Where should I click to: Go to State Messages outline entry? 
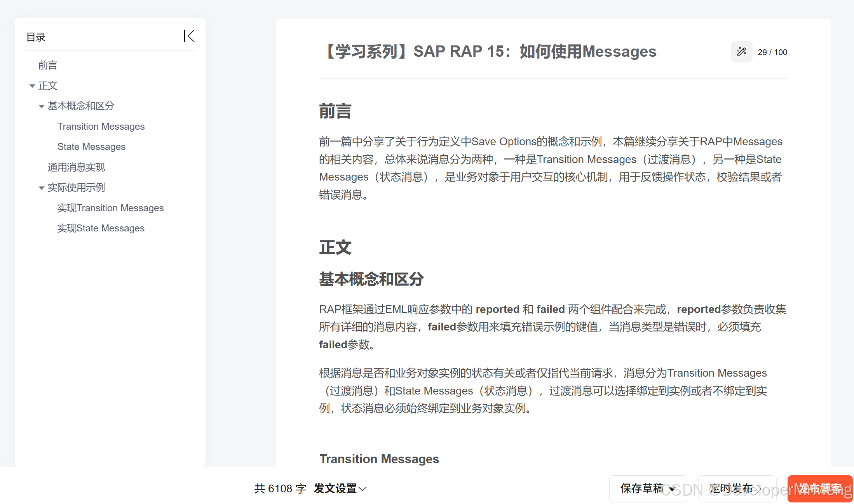click(91, 147)
